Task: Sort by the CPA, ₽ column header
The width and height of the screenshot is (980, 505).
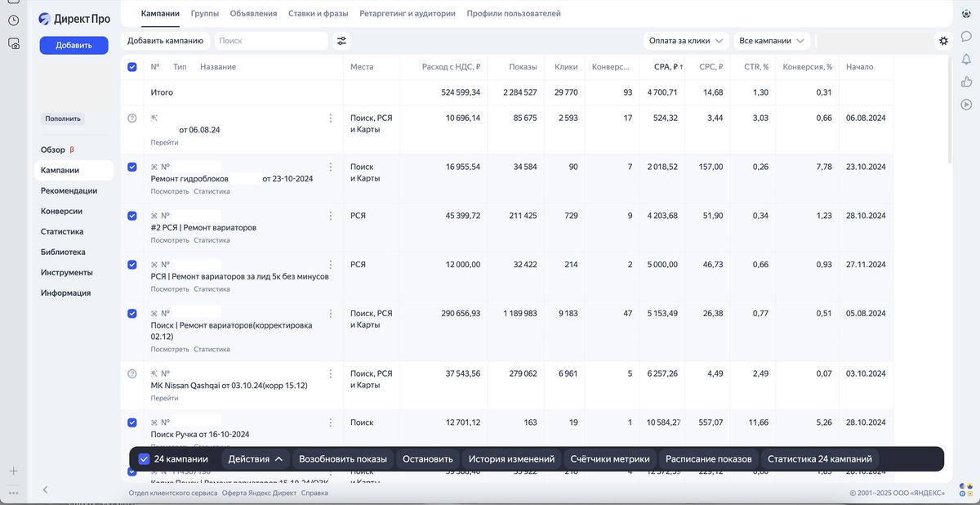Action: [669, 67]
